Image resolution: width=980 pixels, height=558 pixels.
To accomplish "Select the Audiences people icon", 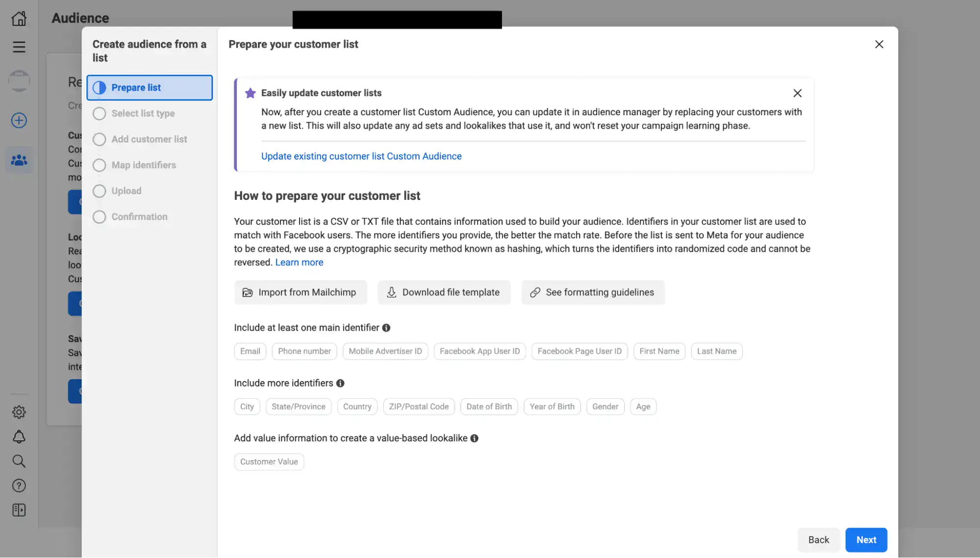I will [x=19, y=160].
